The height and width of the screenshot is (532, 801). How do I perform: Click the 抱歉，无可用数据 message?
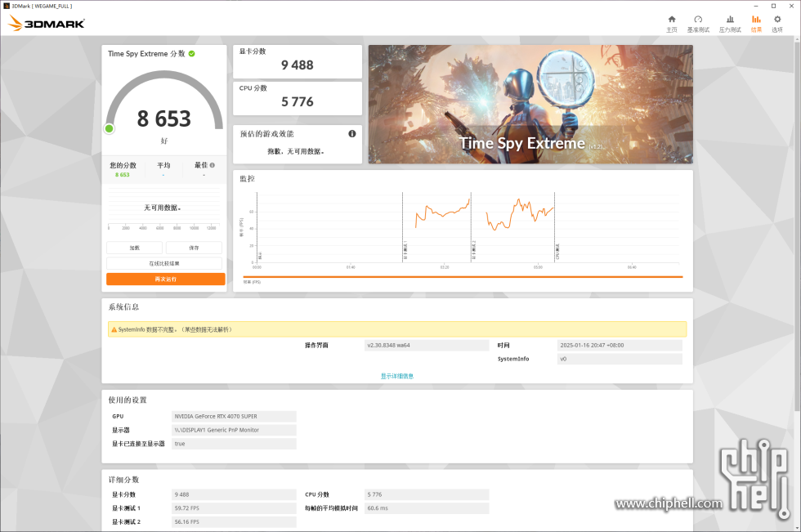(296, 152)
